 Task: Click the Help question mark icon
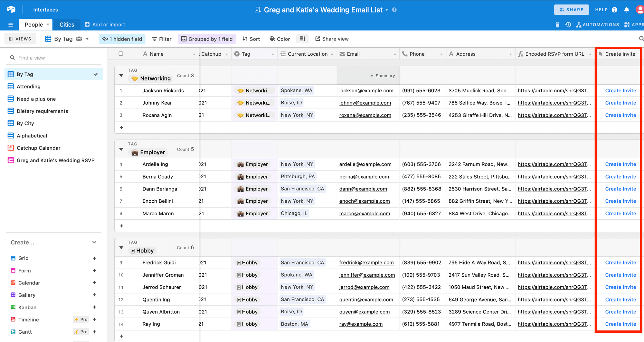pos(614,10)
